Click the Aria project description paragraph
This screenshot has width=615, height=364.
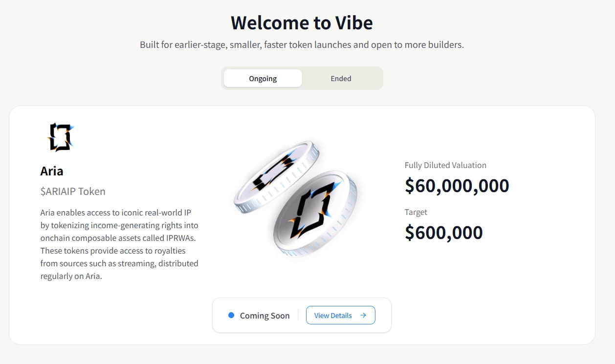119,244
